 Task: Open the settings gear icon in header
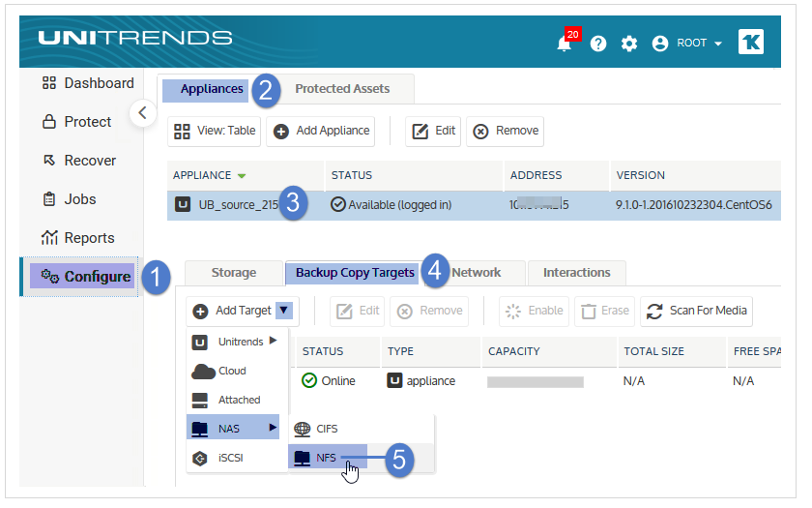(x=629, y=44)
